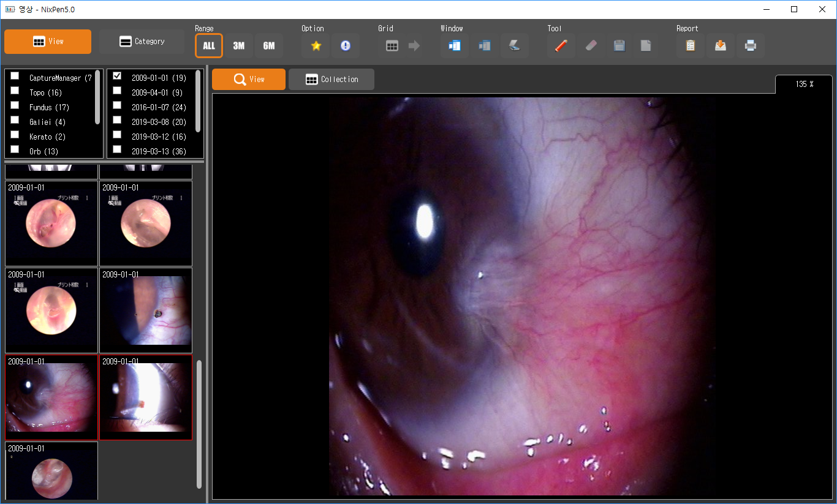Click the scanner icon in Window group
Image resolution: width=837 pixels, height=504 pixels.
(x=515, y=46)
